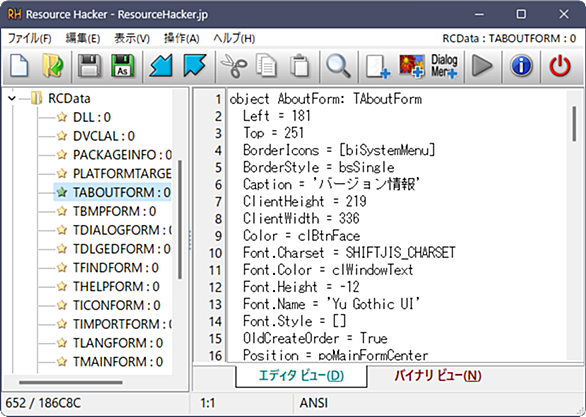
Task: Click the tree panel horizontal scrollbar
Action: pyautogui.click(x=71, y=382)
